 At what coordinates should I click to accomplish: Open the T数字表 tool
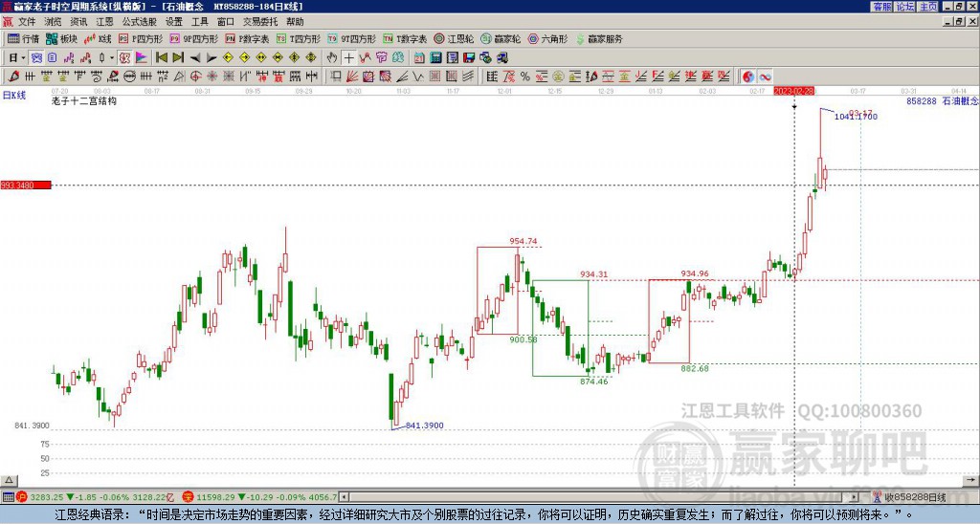(405, 38)
